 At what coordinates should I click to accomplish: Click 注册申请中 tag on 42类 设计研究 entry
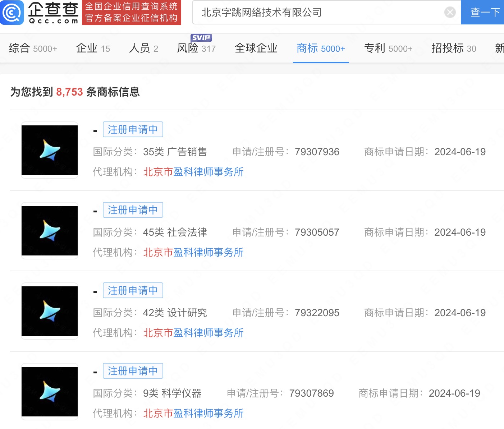tap(133, 290)
